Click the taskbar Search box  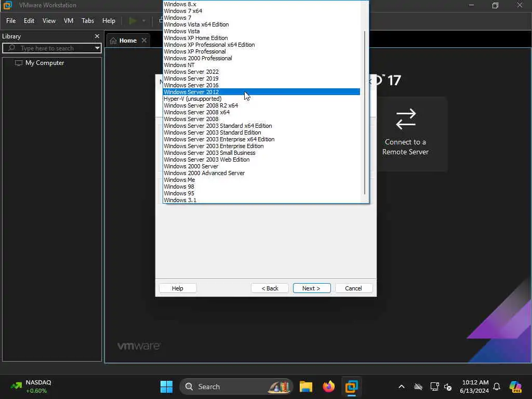(x=236, y=387)
